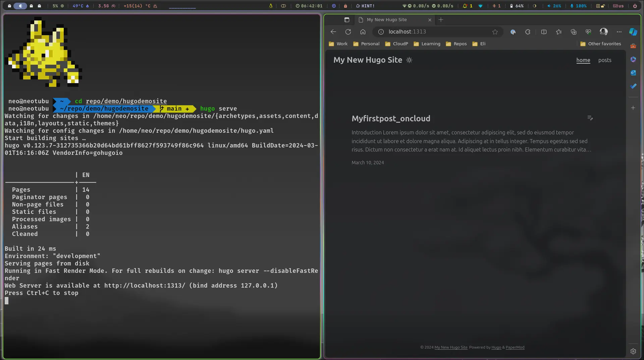Switch to the fourth ghost workspace
This screenshot has width=644, height=360.
[x=40, y=6]
